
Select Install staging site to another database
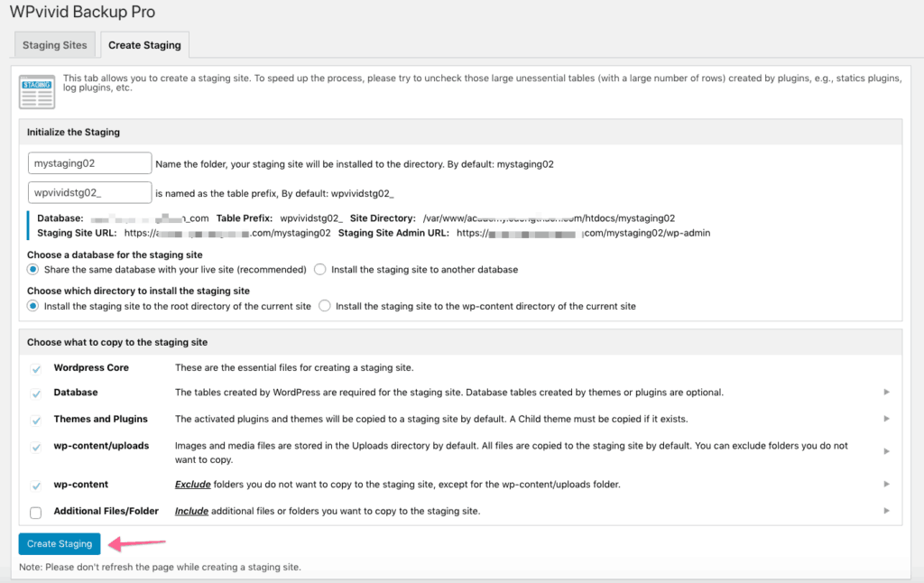(320, 270)
